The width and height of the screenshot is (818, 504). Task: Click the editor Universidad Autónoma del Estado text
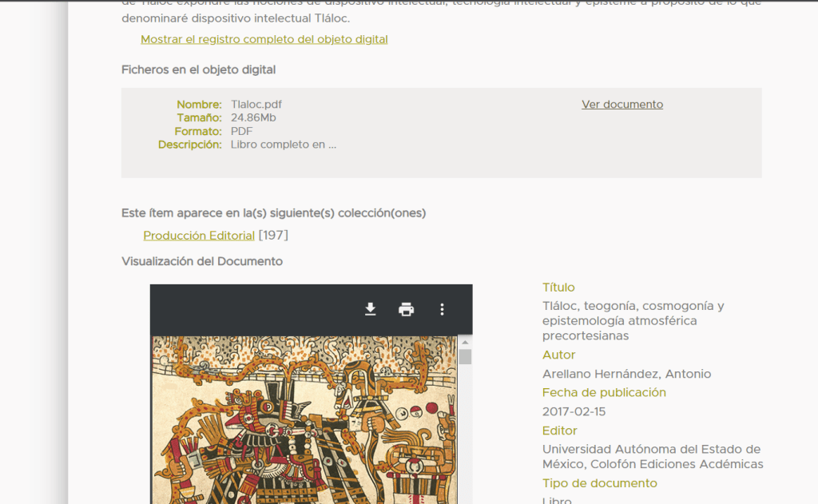point(651,450)
